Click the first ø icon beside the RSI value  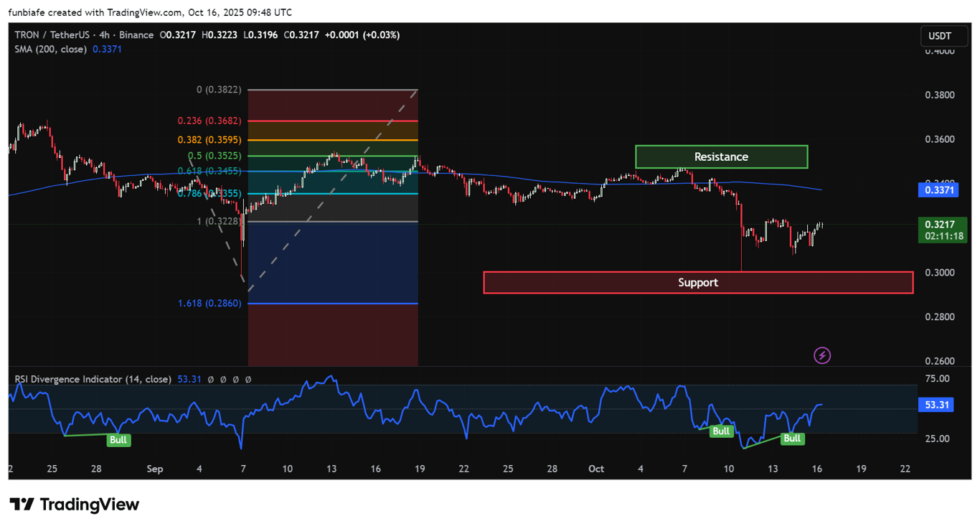tap(210, 379)
